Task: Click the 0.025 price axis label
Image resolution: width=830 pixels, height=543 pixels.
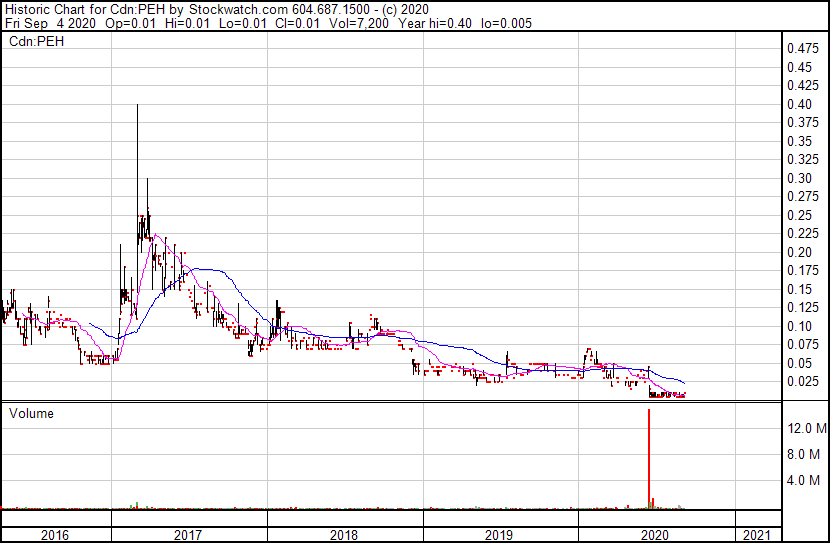Action: [801, 382]
